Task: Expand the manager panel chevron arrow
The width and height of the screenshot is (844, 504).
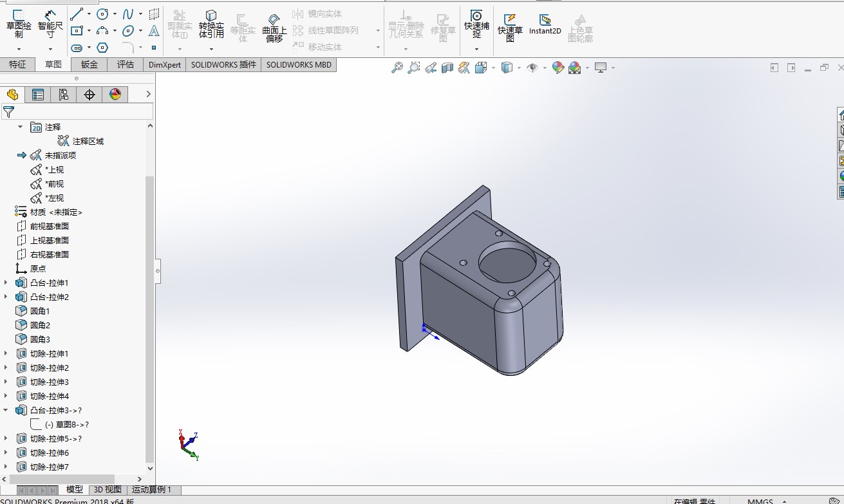Action: (148, 94)
